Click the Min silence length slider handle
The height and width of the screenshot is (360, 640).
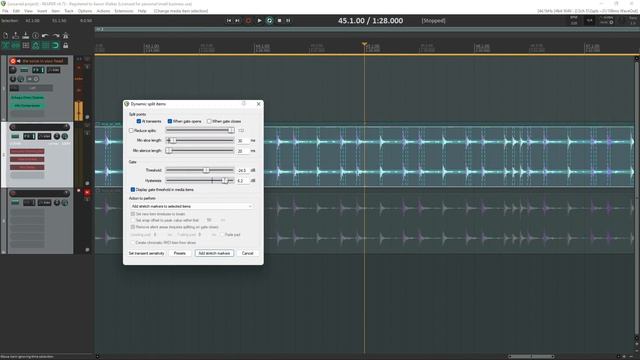169,151
